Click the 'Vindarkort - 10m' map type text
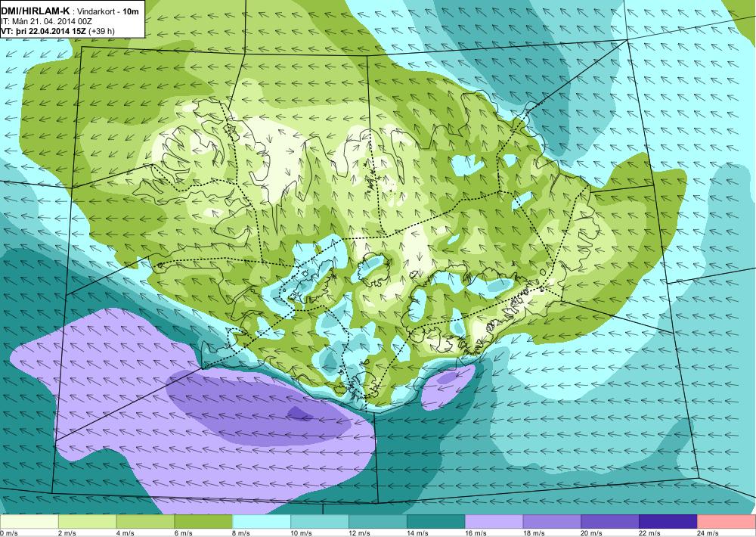Image resolution: width=756 pixels, height=537 pixels. (x=108, y=11)
